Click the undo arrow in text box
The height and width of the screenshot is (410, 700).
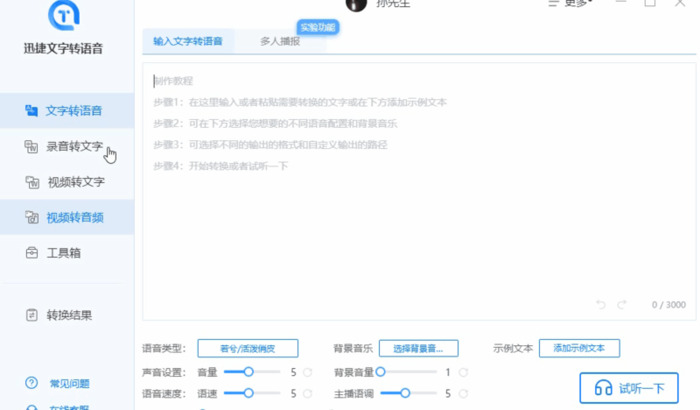point(601,305)
